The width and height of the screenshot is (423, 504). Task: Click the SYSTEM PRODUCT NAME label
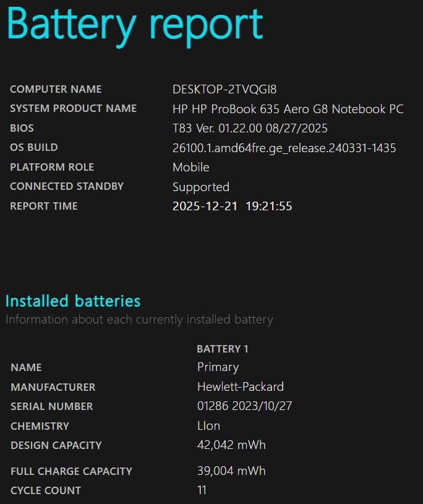pyautogui.click(x=73, y=108)
